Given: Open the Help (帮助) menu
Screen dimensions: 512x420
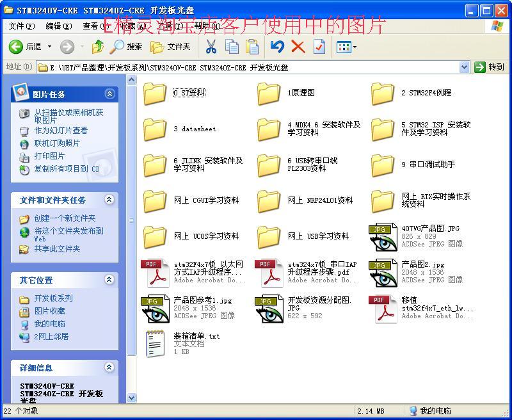Looking at the screenshot, I should tap(207, 26).
